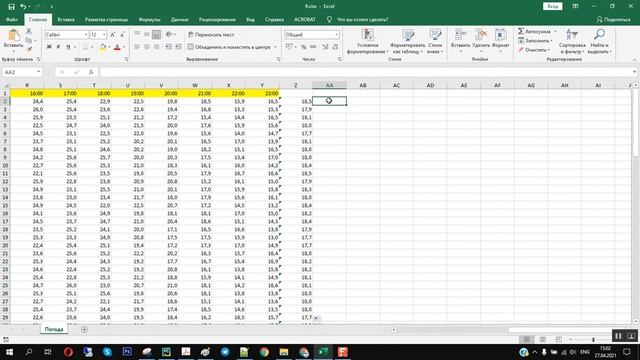Collapse the ribbon with chevron arrow
Viewport: 640px width, 360px height.
pyautogui.click(x=634, y=60)
